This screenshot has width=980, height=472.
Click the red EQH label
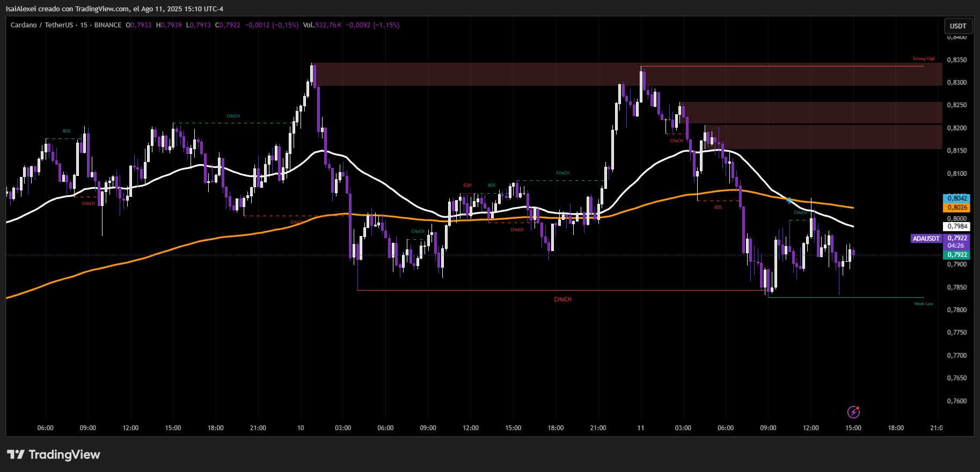(467, 185)
